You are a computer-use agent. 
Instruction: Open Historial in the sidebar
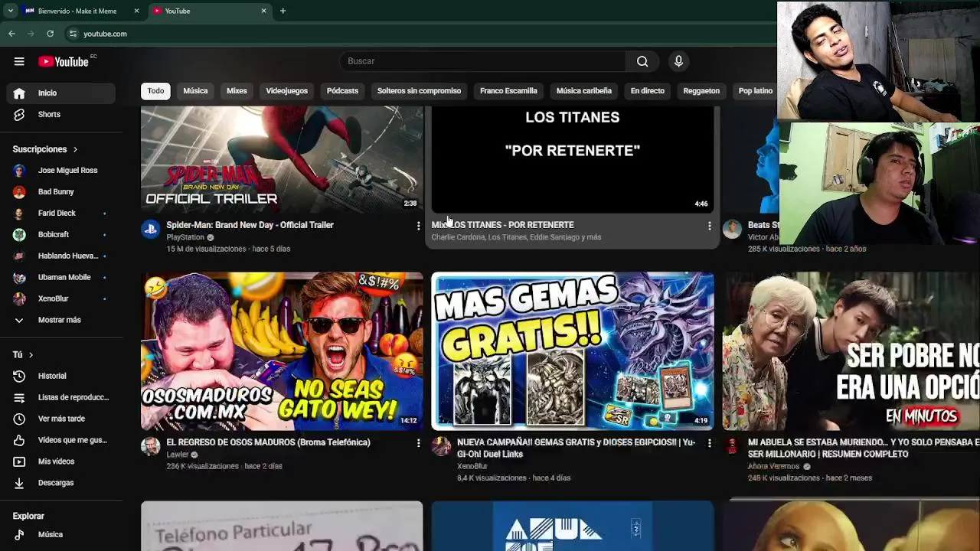pos(61,376)
